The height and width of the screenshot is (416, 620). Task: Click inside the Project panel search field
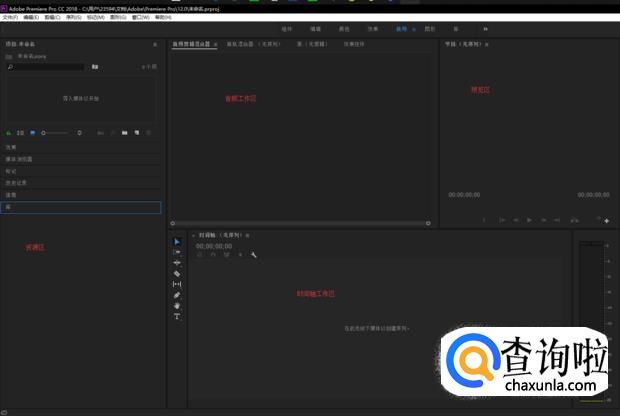(x=45, y=67)
